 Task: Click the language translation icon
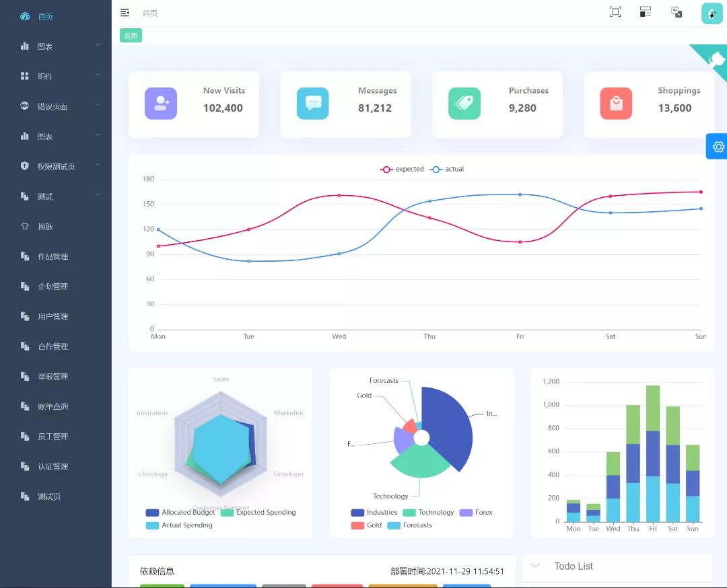(677, 12)
